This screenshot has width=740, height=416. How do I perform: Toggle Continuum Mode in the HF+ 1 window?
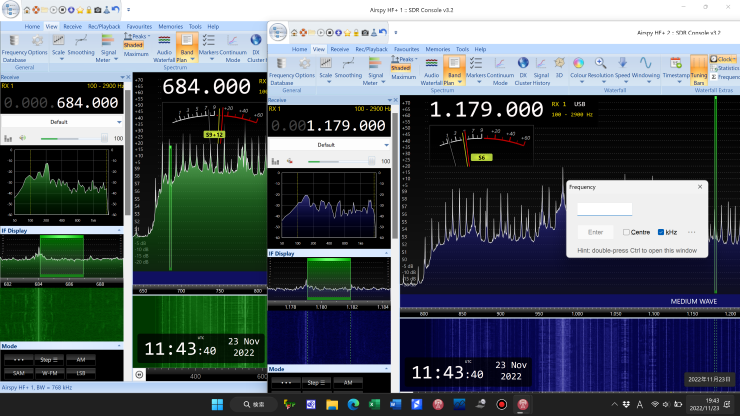233,48
